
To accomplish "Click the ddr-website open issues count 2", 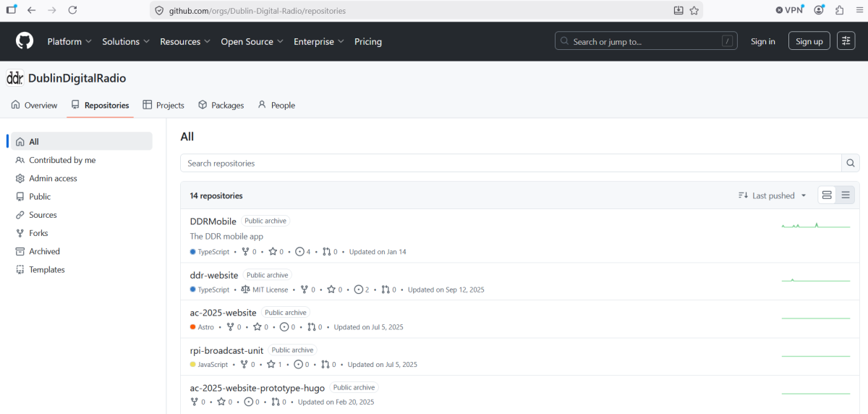I will click(x=362, y=290).
